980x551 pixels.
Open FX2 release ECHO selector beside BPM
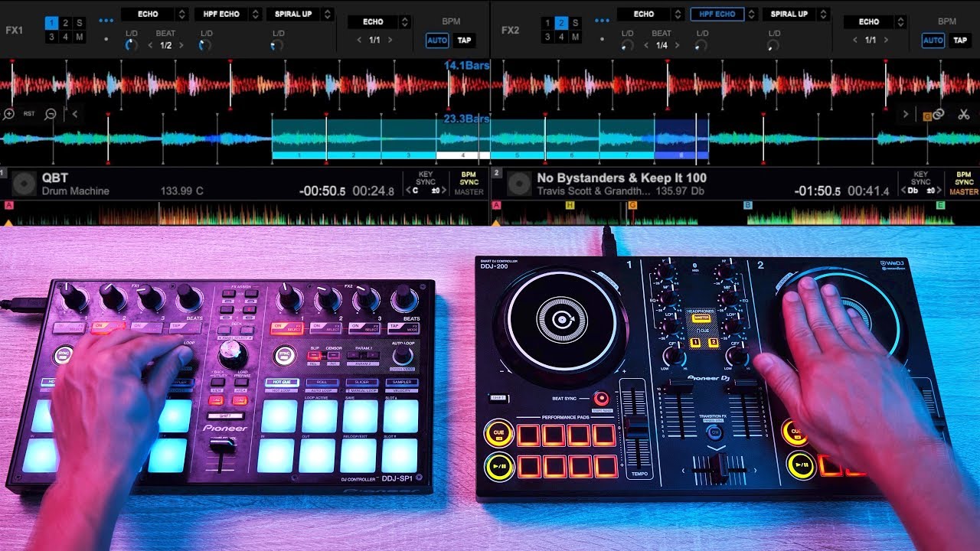click(901, 21)
